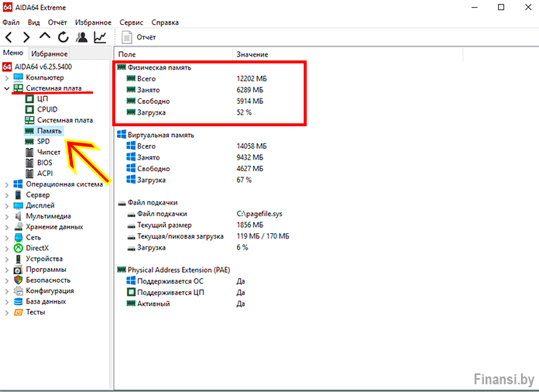Open the Файл menu
Screen dimensions: 539x392
pyautogui.click(x=11, y=22)
